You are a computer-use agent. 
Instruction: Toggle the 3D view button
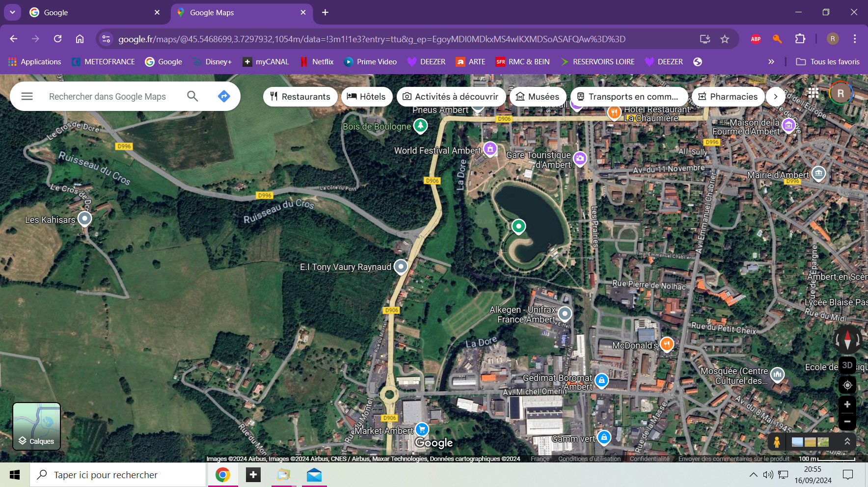(847, 365)
